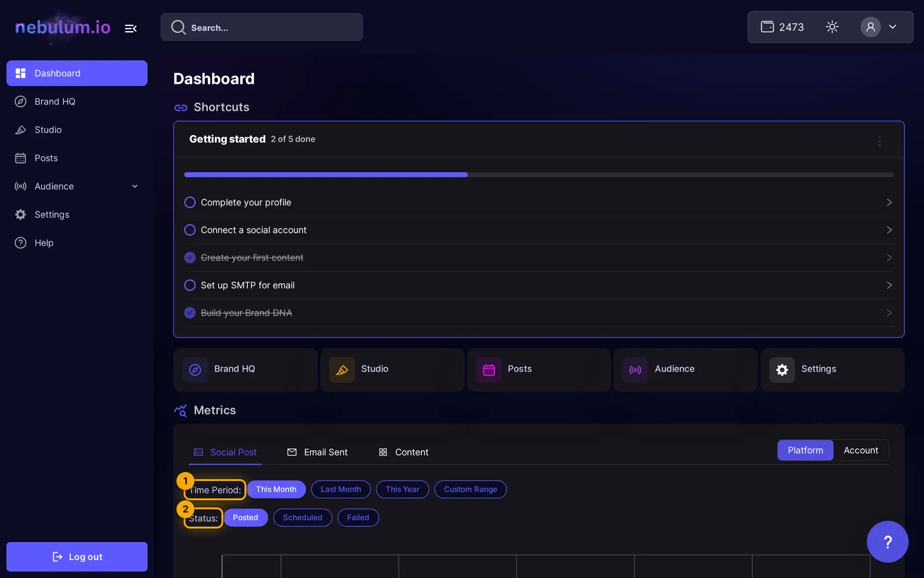Viewport: 924px width, 578px height.
Task: Click the '2 of 5 done' text
Action: [x=293, y=139]
